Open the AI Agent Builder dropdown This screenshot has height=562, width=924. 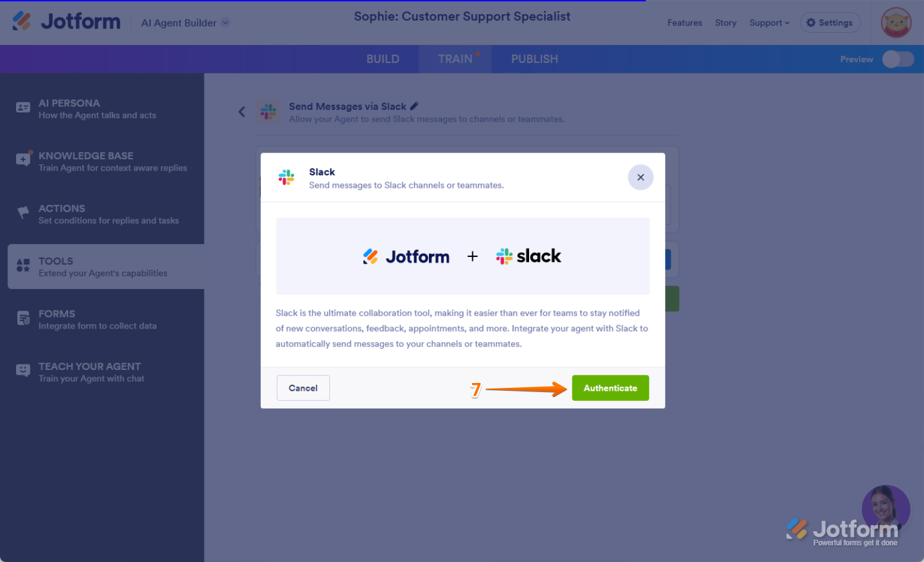click(x=185, y=23)
